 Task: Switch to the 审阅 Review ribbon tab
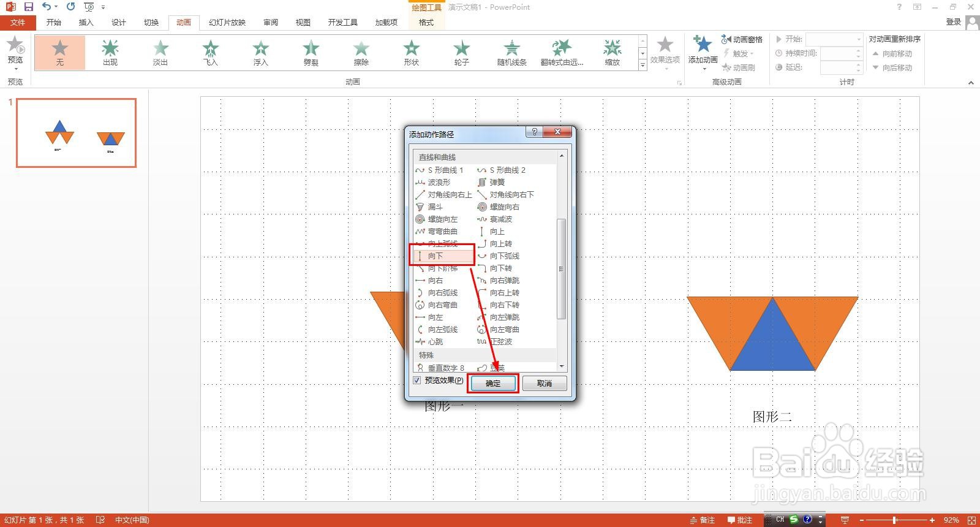271,22
